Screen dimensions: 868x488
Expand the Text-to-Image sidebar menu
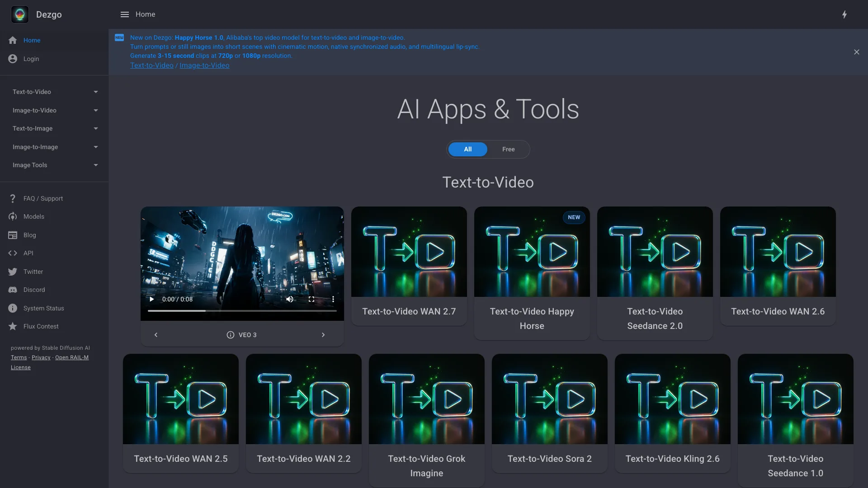click(54, 128)
